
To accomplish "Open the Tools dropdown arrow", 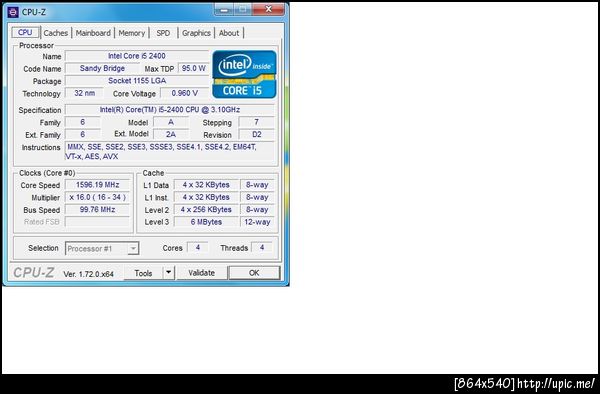I will [x=168, y=273].
